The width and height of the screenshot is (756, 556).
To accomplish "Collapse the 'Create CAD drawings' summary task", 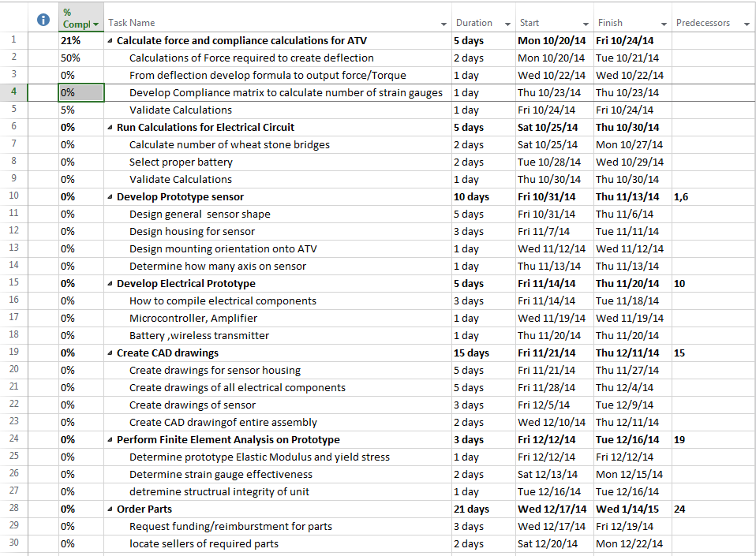I will (110, 353).
